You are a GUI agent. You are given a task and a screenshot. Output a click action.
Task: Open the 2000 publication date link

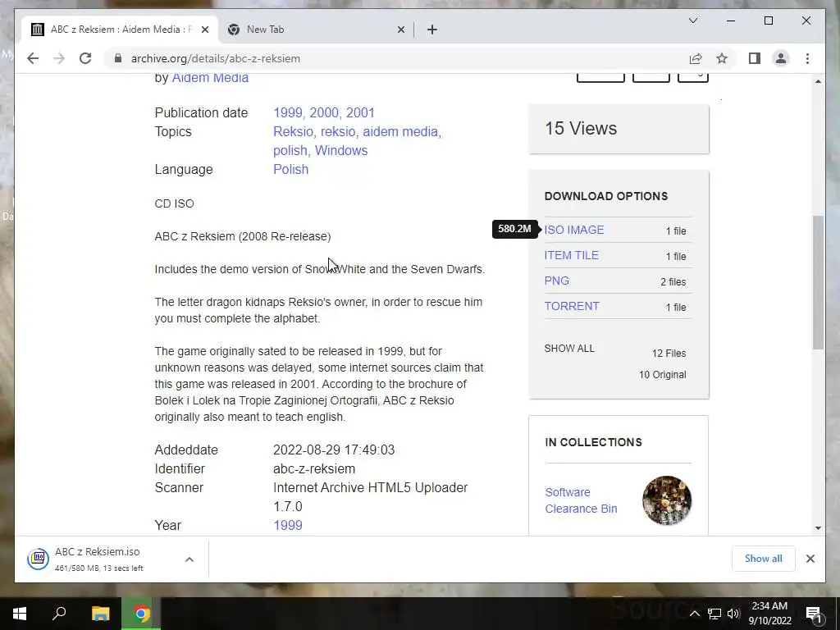tap(323, 112)
